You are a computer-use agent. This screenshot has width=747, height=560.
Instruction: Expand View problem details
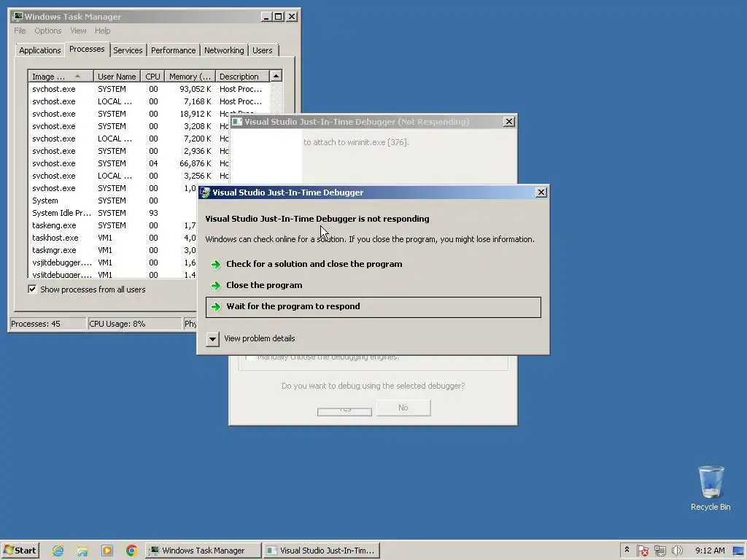point(212,338)
